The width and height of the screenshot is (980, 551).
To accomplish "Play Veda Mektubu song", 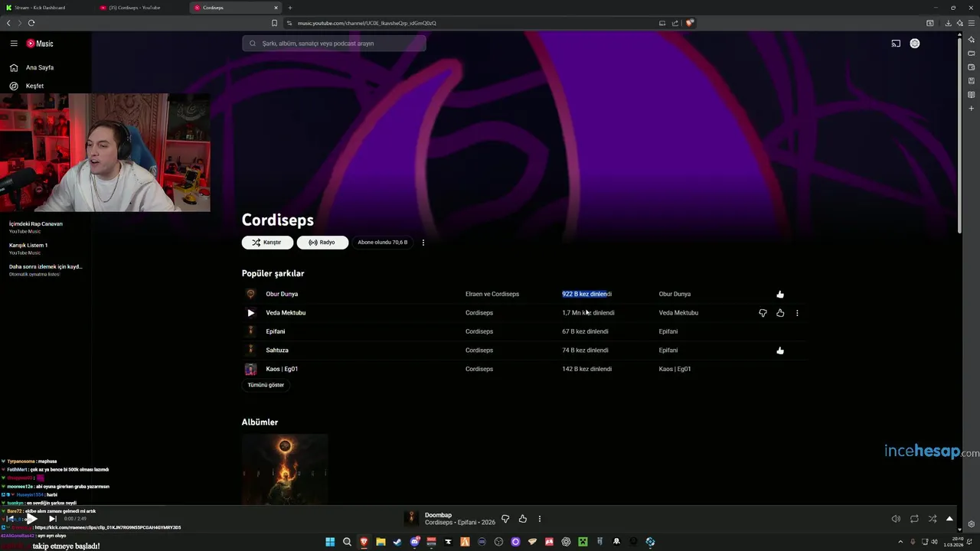I will click(x=250, y=313).
